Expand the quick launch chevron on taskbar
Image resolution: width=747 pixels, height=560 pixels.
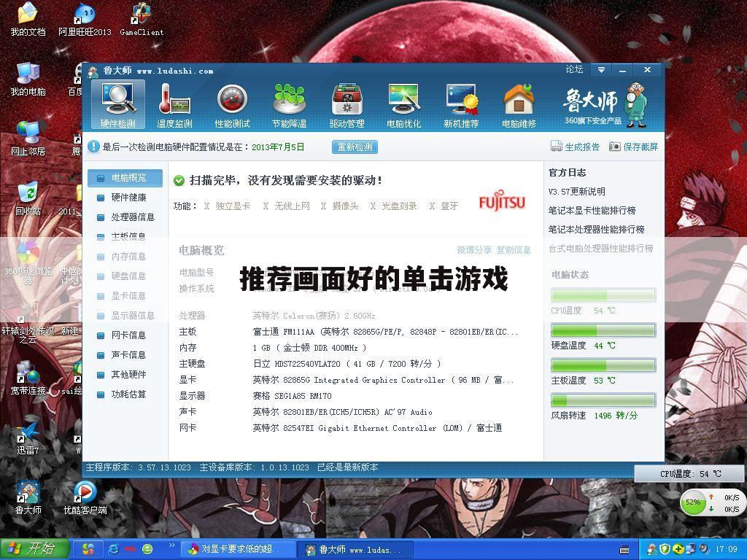pyautogui.click(x=172, y=545)
